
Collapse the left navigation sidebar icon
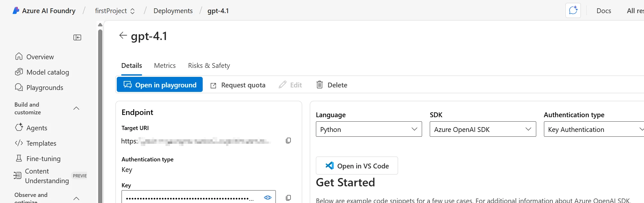point(77,37)
